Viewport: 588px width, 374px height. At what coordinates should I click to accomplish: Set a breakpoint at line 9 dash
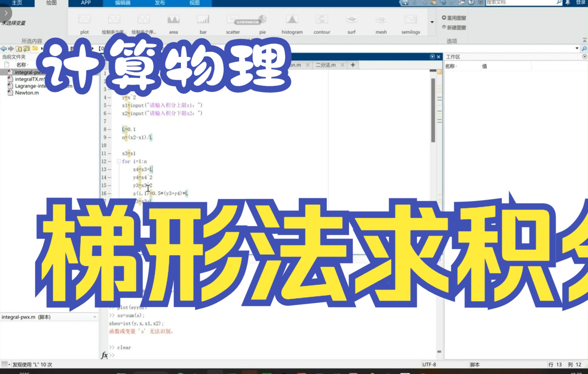[109, 137]
